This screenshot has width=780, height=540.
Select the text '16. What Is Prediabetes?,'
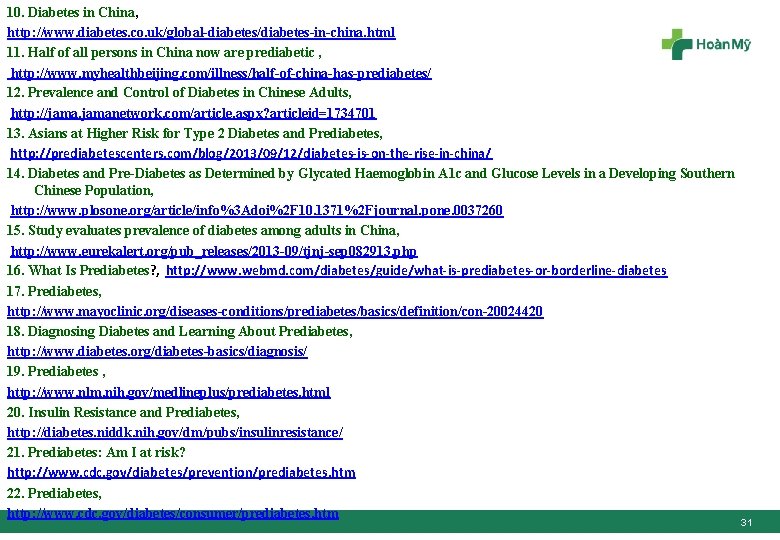click(83, 270)
